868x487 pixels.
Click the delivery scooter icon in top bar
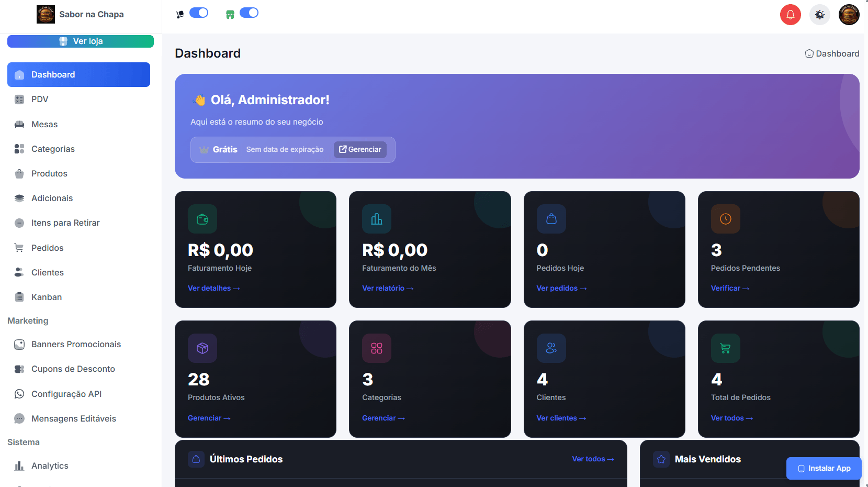[x=180, y=14]
